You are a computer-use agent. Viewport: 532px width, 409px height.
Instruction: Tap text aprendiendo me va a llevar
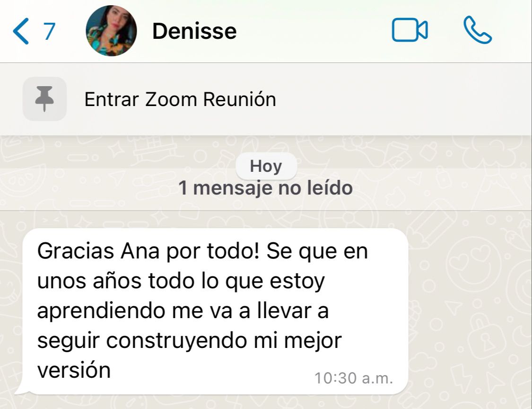point(183,311)
